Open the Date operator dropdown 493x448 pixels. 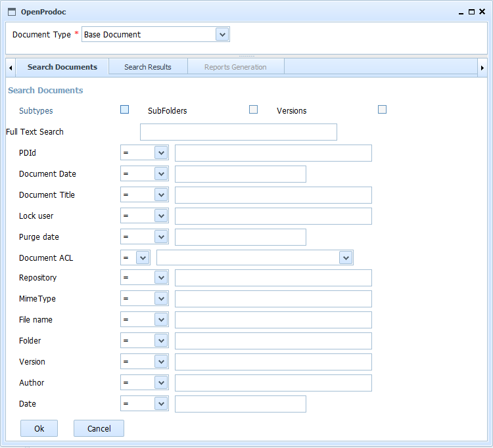tap(161, 404)
